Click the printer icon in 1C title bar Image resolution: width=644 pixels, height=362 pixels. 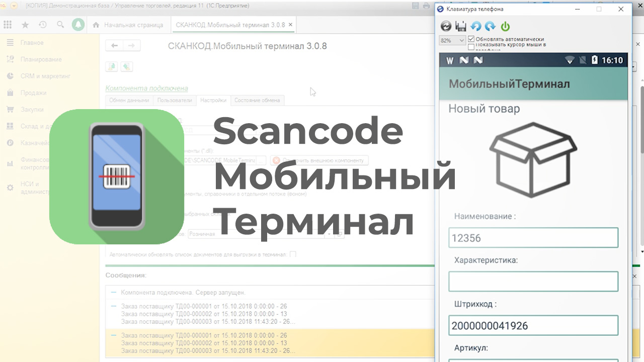[x=426, y=6]
